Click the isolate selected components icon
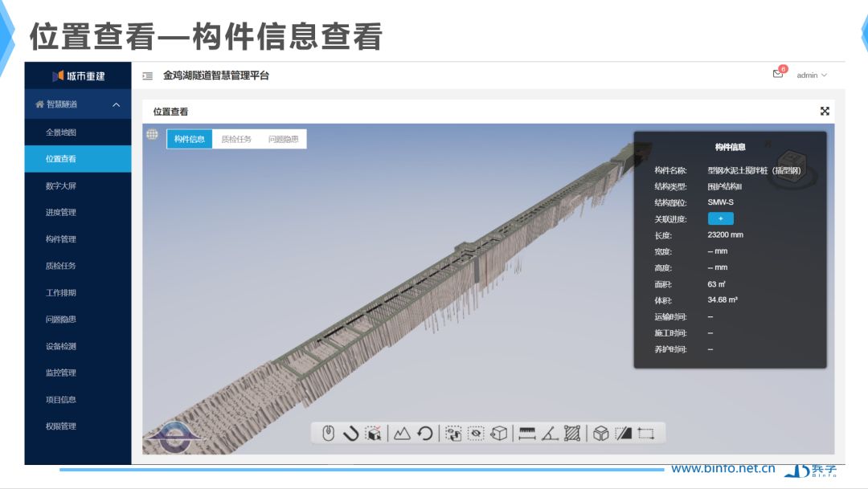The image size is (868, 489). pyautogui.click(x=453, y=433)
